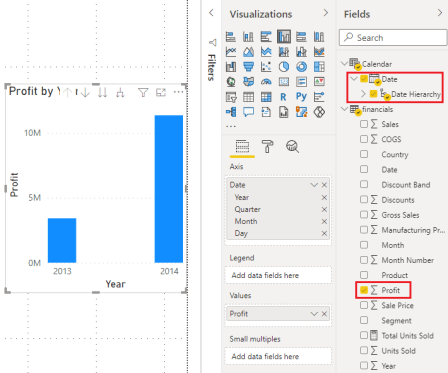448x373 pixels.
Task: Remove Profit from Values
Action: (324, 314)
